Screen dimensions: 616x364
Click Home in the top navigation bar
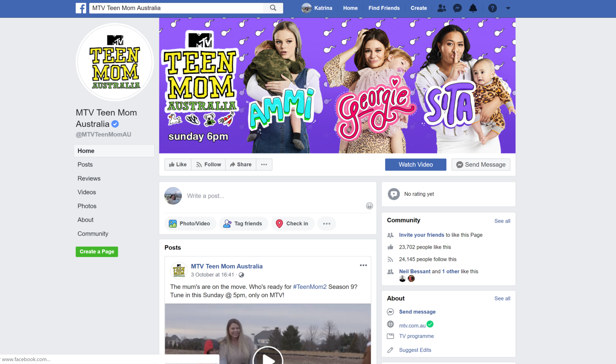[x=350, y=8]
